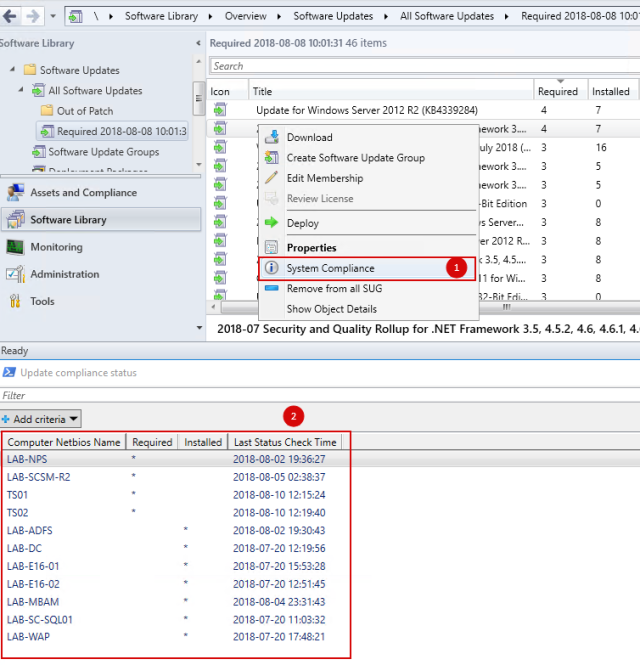The image size is (640, 665).
Task: Click tree scrollbar down arrow
Action: (x=198, y=164)
